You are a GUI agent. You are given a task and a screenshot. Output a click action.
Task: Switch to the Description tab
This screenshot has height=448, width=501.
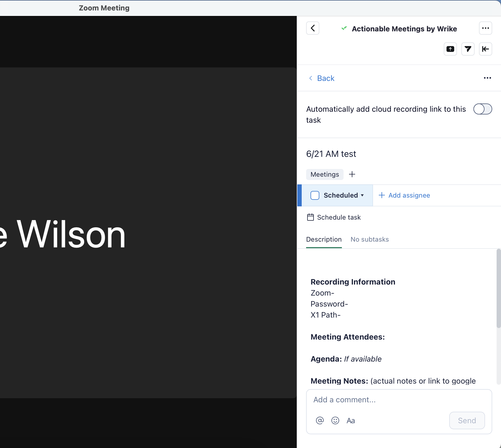pos(324,239)
